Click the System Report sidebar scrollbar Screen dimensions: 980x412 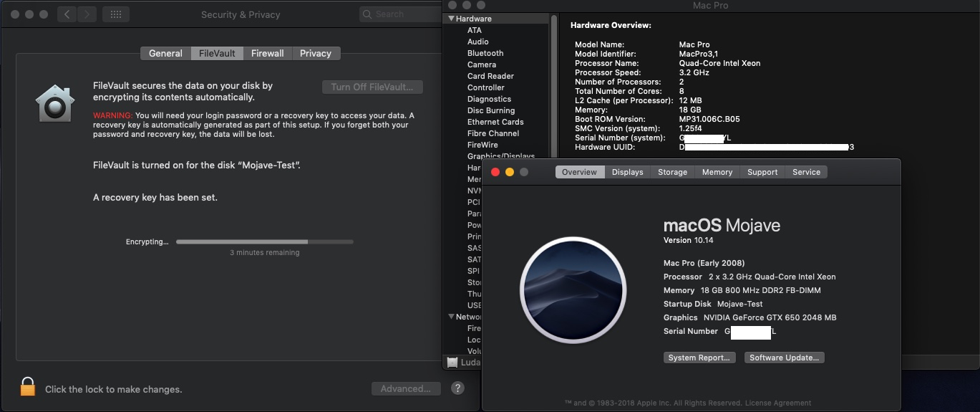click(x=553, y=85)
